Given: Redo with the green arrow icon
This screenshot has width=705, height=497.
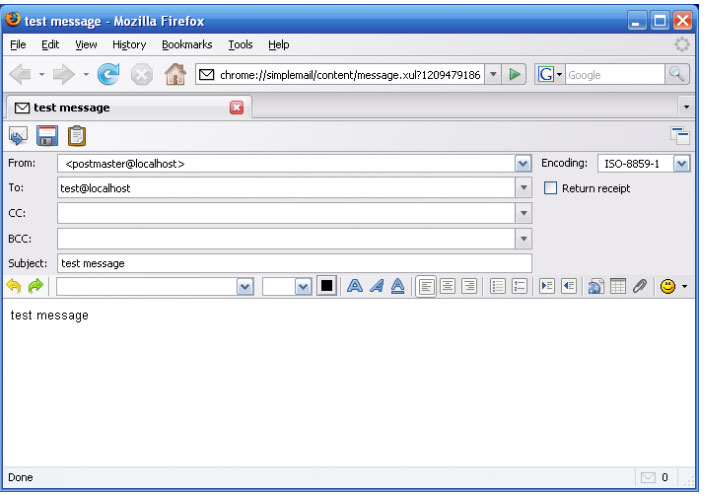Looking at the screenshot, I should [x=36, y=287].
